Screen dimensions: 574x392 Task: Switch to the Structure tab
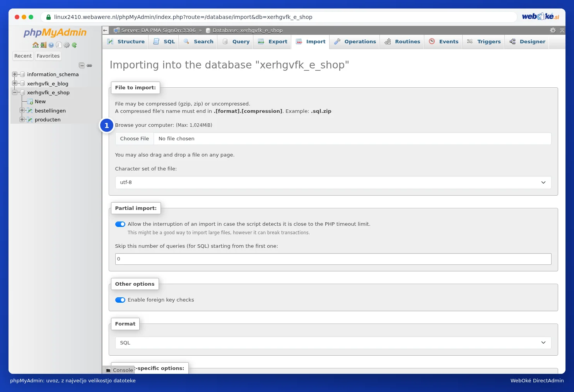pos(126,42)
